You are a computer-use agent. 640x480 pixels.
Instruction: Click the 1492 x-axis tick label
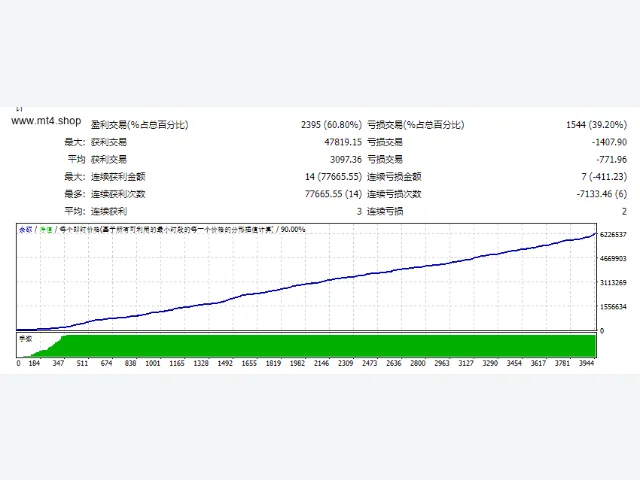225,363
